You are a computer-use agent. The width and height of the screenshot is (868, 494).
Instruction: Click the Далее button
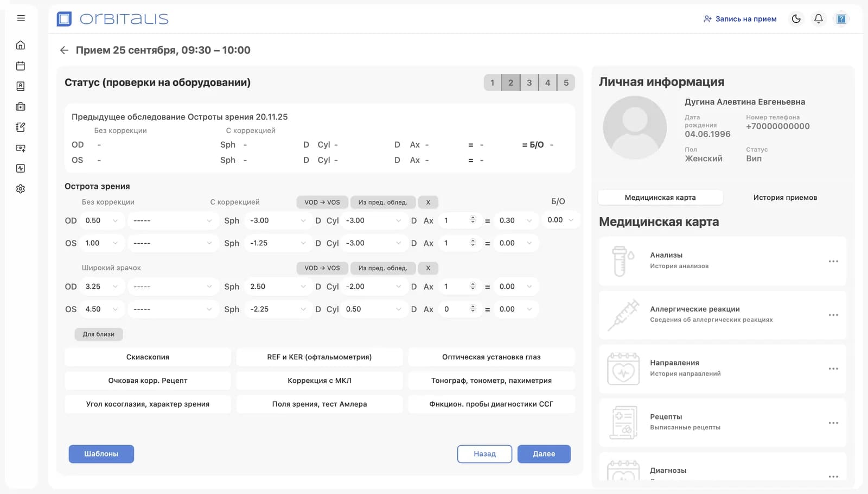(x=544, y=454)
